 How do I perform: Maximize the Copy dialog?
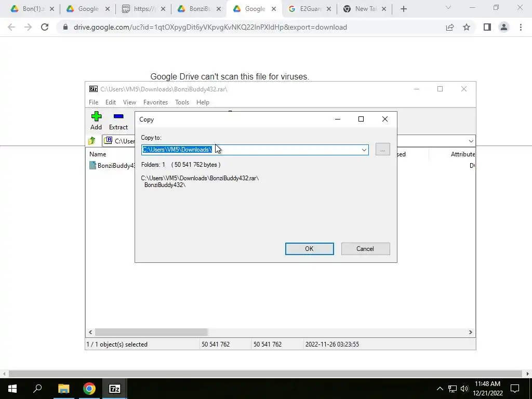point(361,119)
